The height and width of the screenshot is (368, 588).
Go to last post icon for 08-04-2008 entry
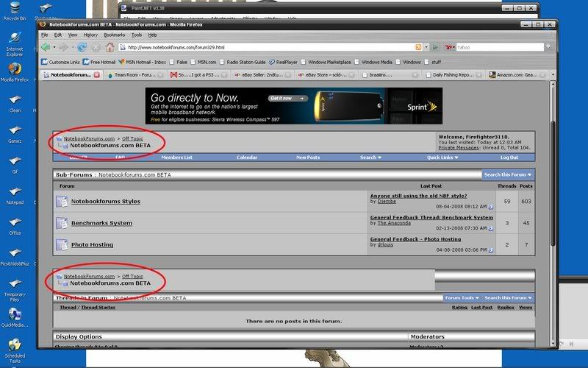click(491, 207)
